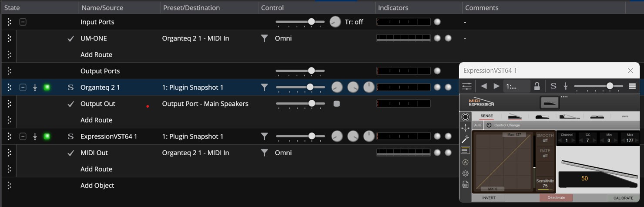Click the padlock icon in ExpressionVST64 window
Viewport: 644px width, 207px height.
(537, 86)
